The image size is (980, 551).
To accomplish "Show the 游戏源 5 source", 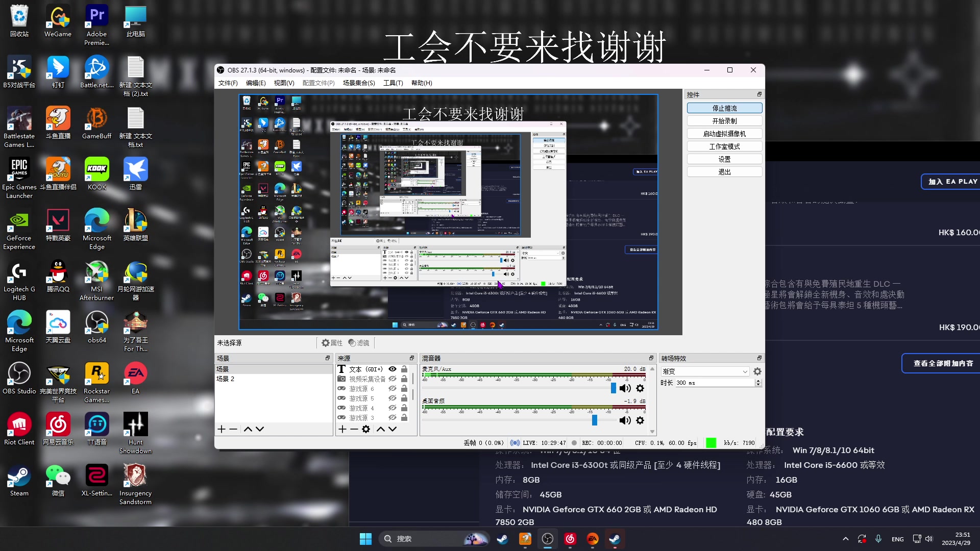I will click(393, 398).
